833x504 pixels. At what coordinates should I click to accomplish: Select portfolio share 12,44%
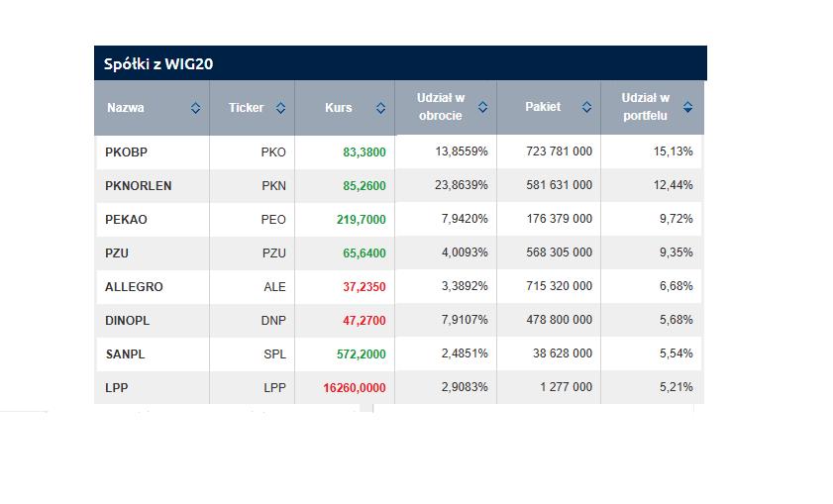click(x=674, y=185)
